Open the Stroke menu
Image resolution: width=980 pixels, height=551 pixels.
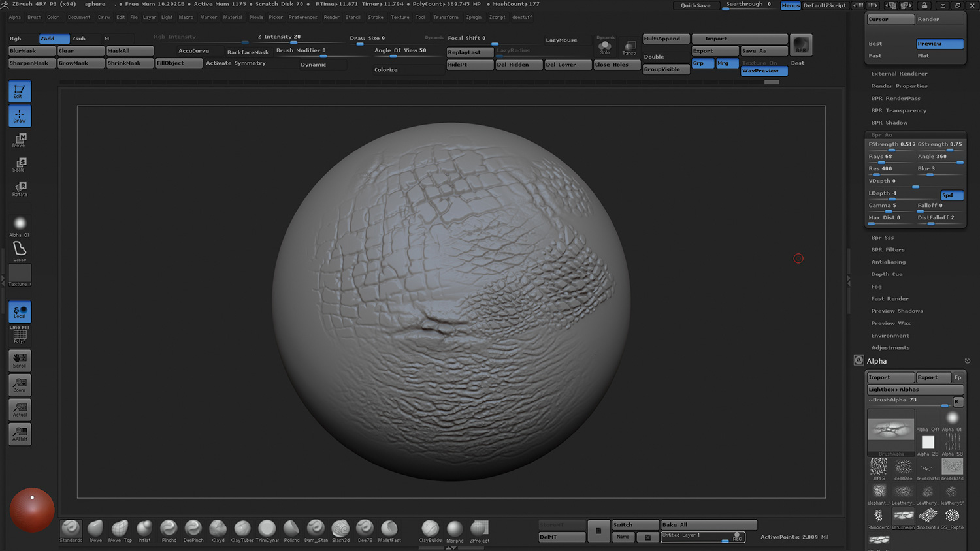[375, 18]
